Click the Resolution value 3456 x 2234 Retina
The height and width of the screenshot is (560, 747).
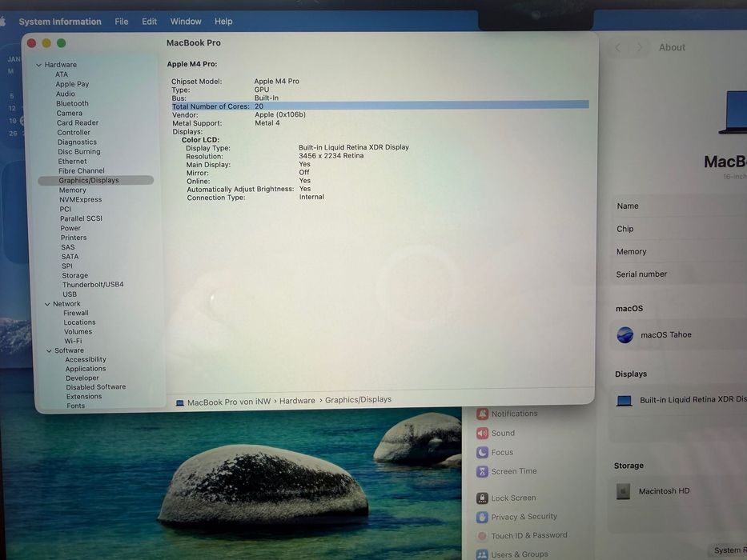[x=331, y=155]
